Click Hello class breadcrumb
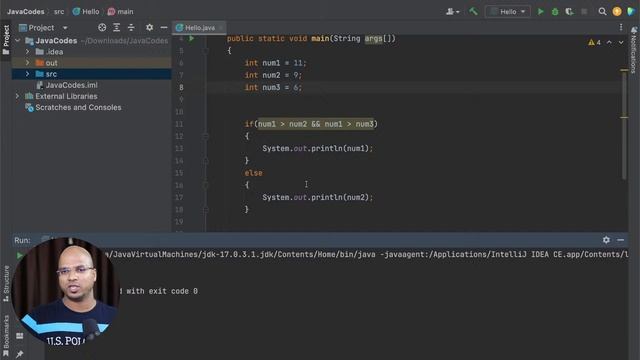 pos(86,11)
